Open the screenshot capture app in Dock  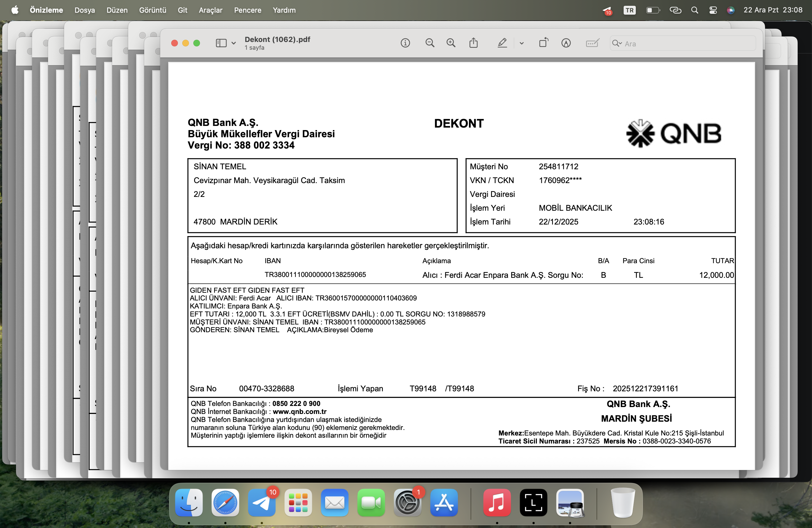coord(534,502)
